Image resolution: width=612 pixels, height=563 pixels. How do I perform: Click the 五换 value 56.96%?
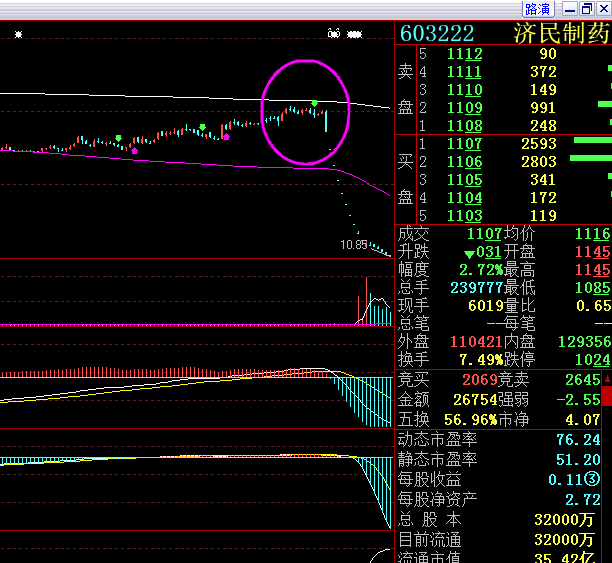[471, 420]
